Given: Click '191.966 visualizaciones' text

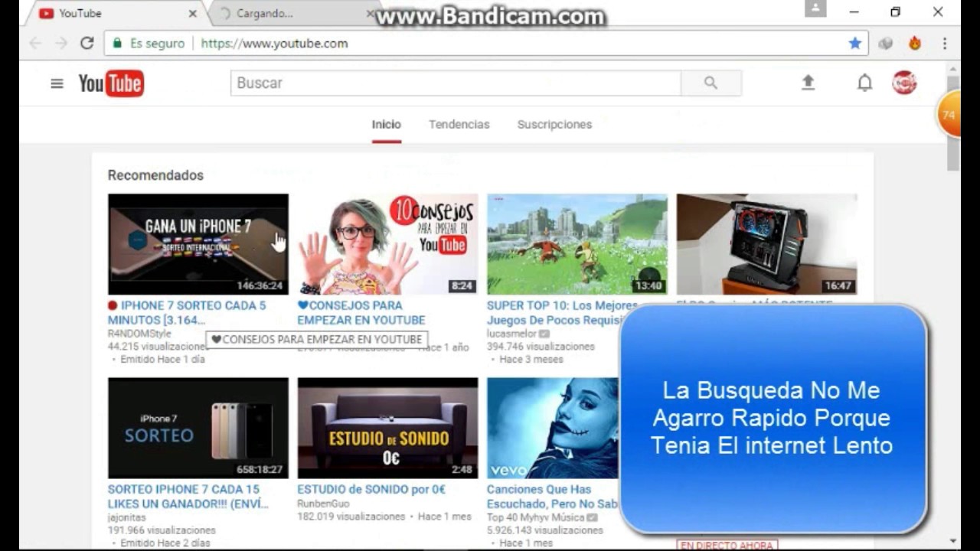Looking at the screenshot, I should [162, 530].
